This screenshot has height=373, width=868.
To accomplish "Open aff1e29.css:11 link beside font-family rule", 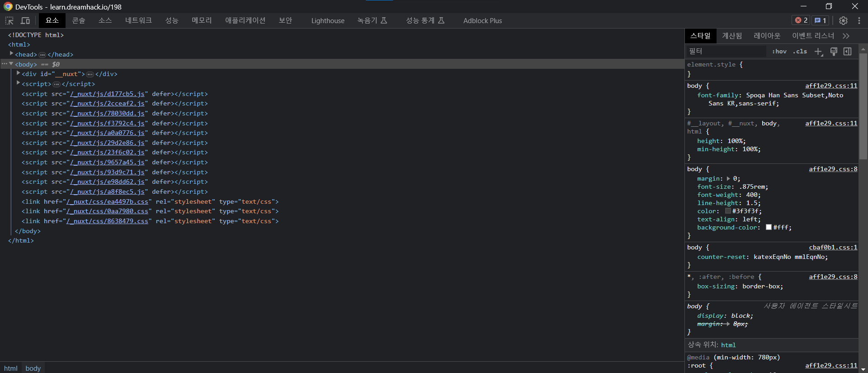I will pos(831,86).
